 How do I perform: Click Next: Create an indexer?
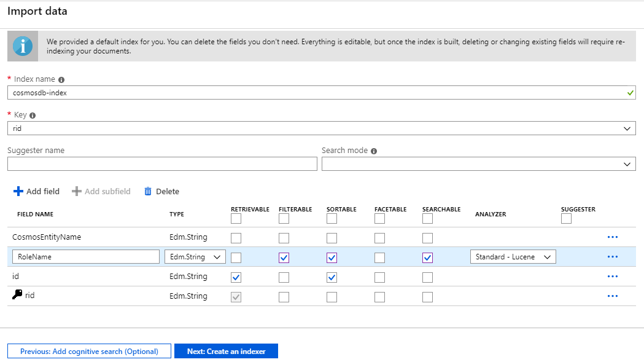pos(226,351)
